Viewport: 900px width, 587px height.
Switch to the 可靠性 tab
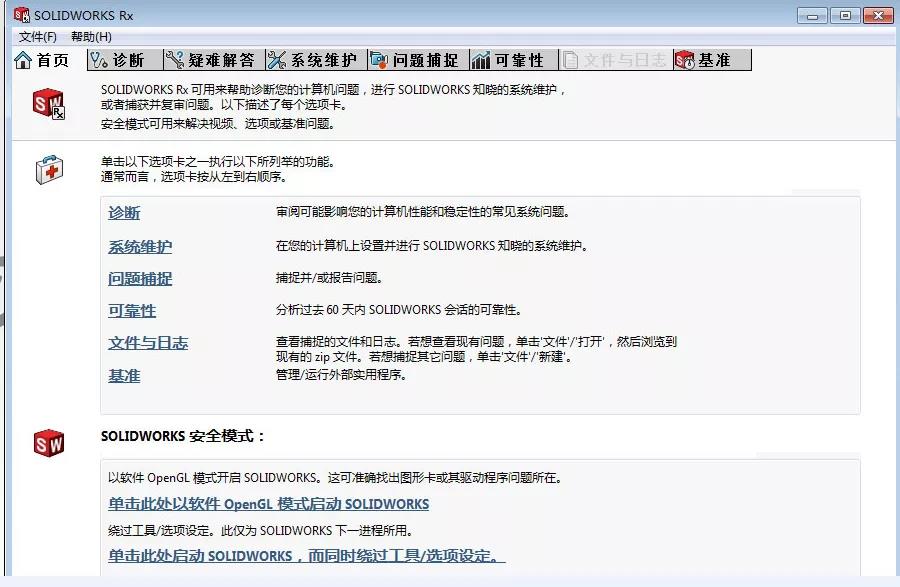(514, 60)
